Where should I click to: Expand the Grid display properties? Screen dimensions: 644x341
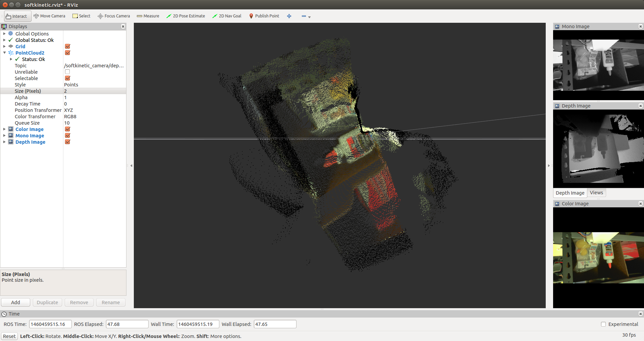pos(4,46)
